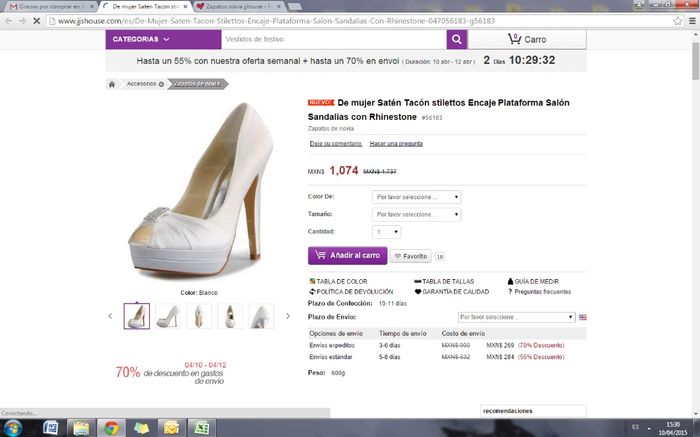Click Hacer una pregunta link
This screenshot has width=700, height=437.
tap(396, 144)
